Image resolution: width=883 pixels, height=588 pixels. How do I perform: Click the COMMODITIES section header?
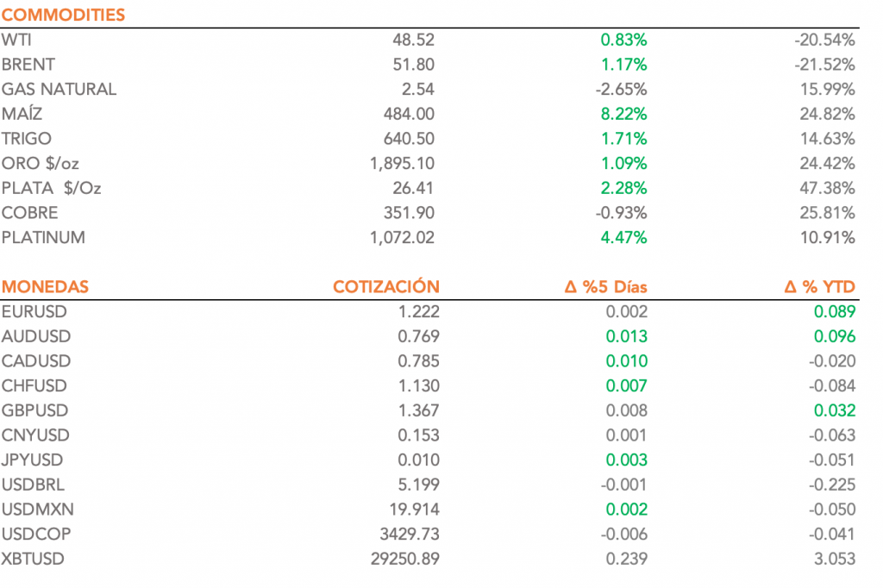point(63,15)
